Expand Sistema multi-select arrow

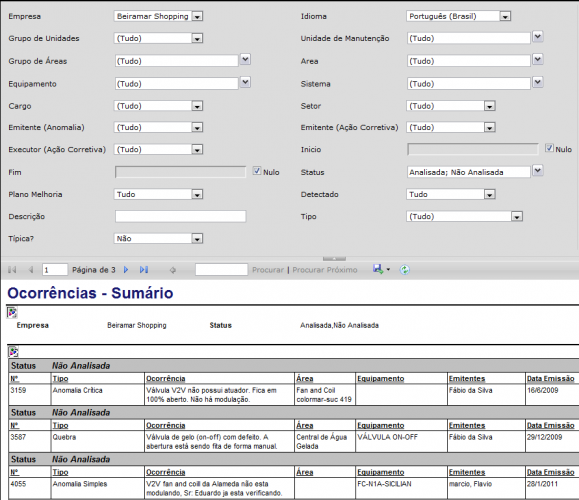pos(538,82)
